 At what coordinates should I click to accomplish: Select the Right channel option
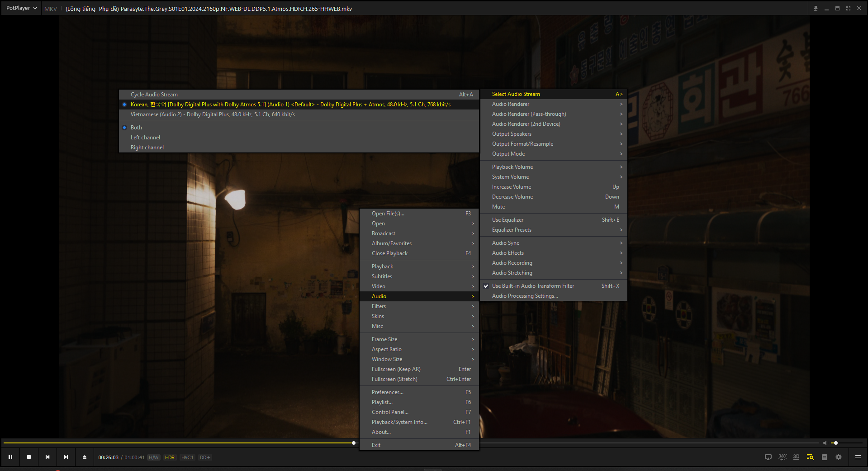pyautogui.click(x=299, y=147)
